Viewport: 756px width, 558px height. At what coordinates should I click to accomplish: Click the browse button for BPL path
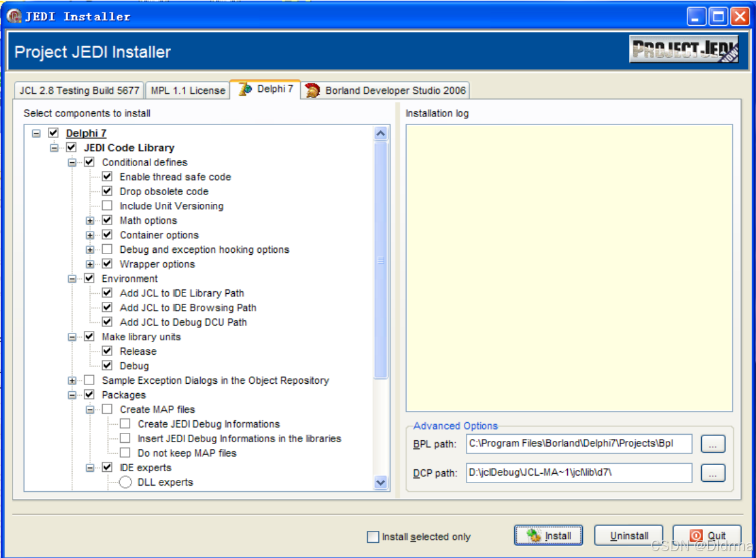pyautogui.click(x=713, y=444)
